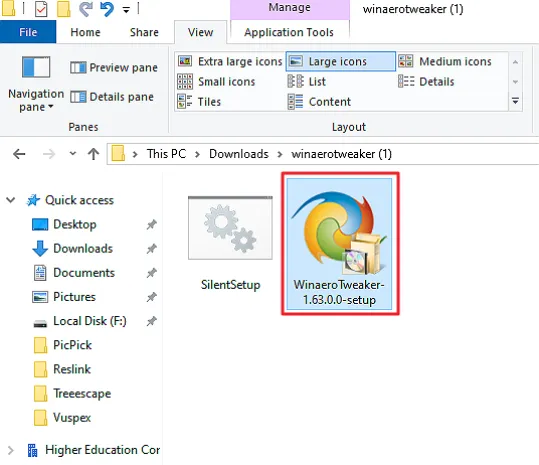Expand the layout gallery More arrow
539x465 pixels.
(515, 101)
